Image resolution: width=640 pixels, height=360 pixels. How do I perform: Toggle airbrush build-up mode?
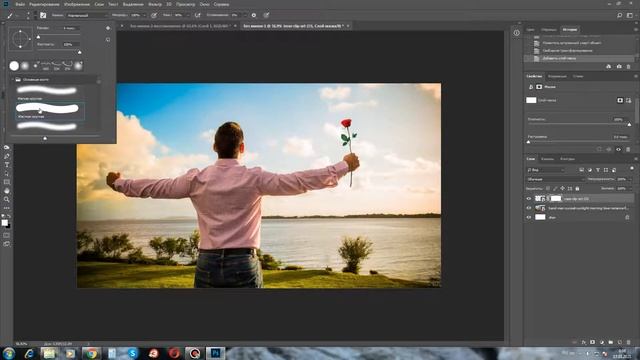[x=198, y=15]
